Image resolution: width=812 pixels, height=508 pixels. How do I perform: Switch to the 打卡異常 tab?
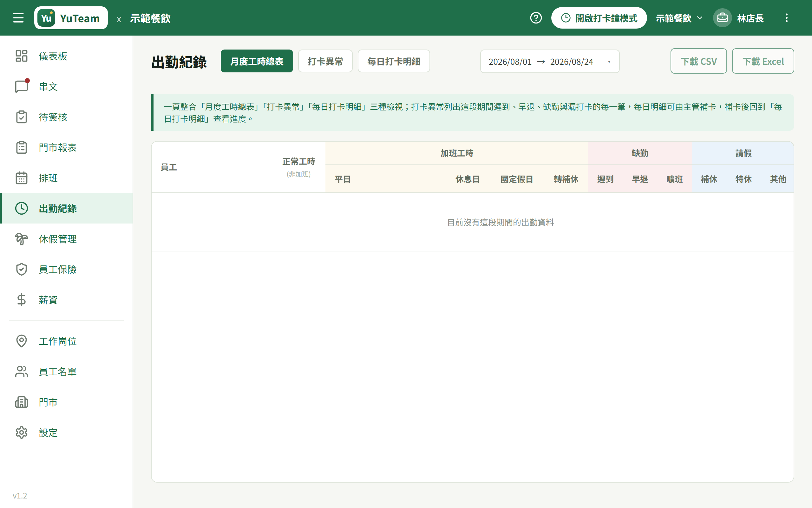[325, 61]
